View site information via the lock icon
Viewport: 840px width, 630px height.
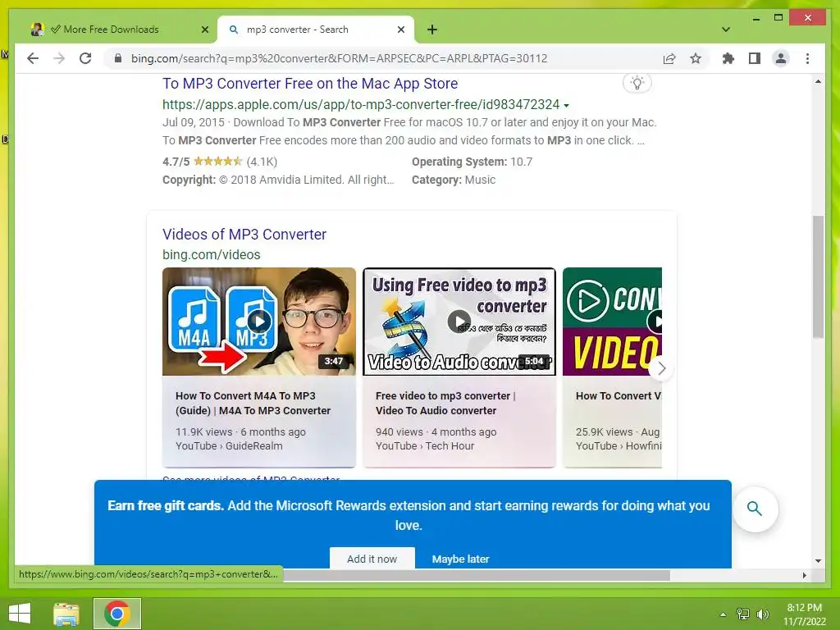pyautogui.click(x=118, y=58)
